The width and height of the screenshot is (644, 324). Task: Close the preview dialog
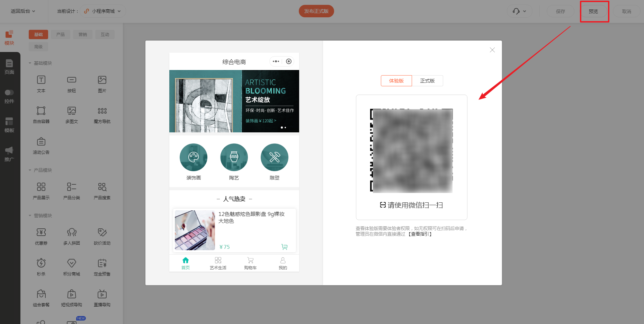[492, 50]
